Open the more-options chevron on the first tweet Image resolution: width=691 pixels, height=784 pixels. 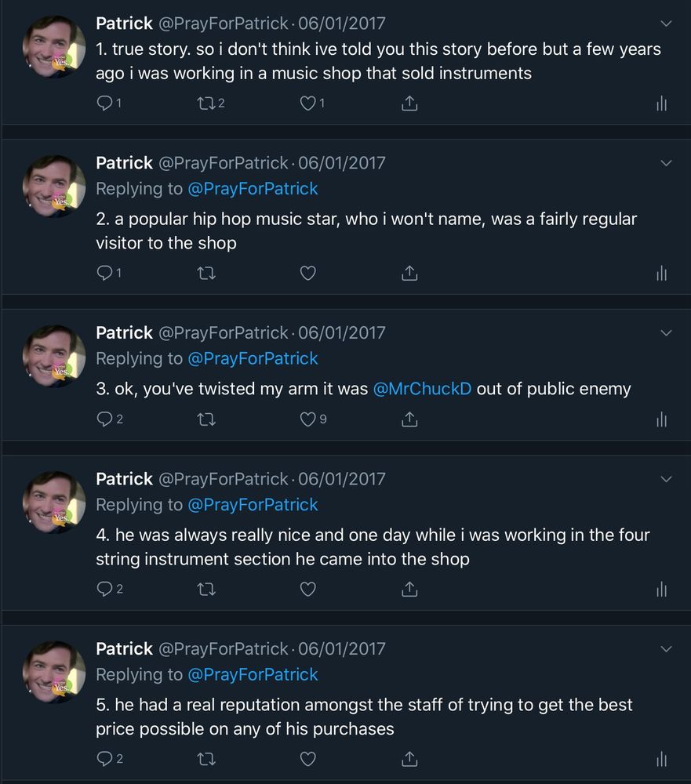pyautogui.click(x=666, y=24)
